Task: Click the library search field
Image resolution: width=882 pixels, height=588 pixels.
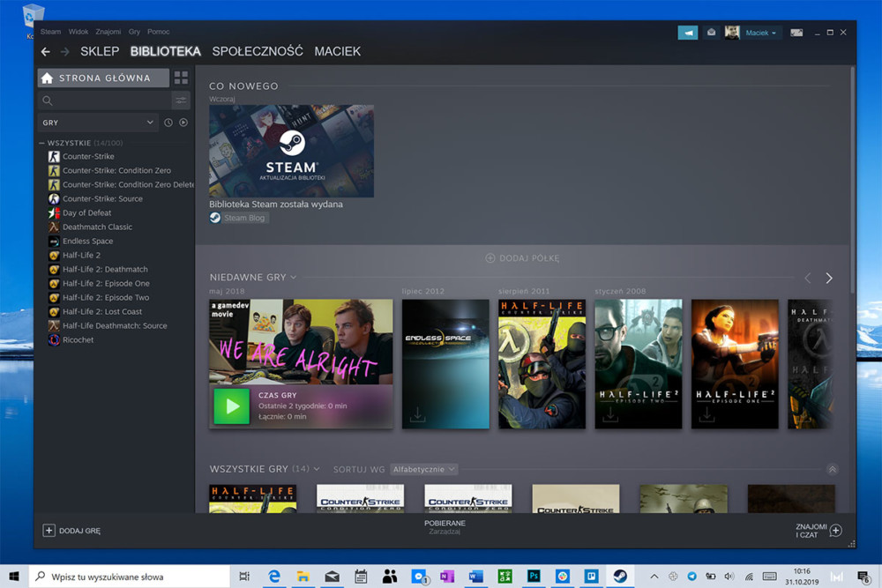Action: (105, 100)
